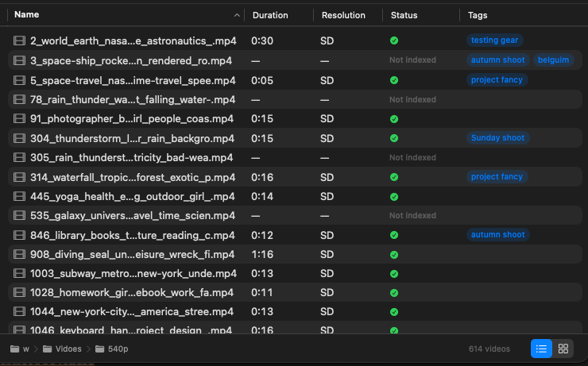The image size is (588, 366).
Task: Click film icon of 1044_new-york-city video
Action: [x=20, y=311]
